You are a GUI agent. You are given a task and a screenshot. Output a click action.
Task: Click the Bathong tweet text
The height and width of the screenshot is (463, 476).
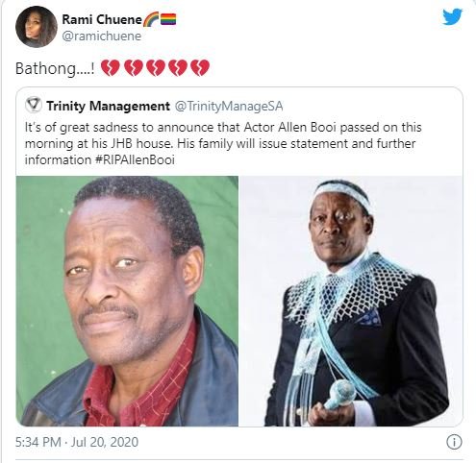tap(55, 68)
